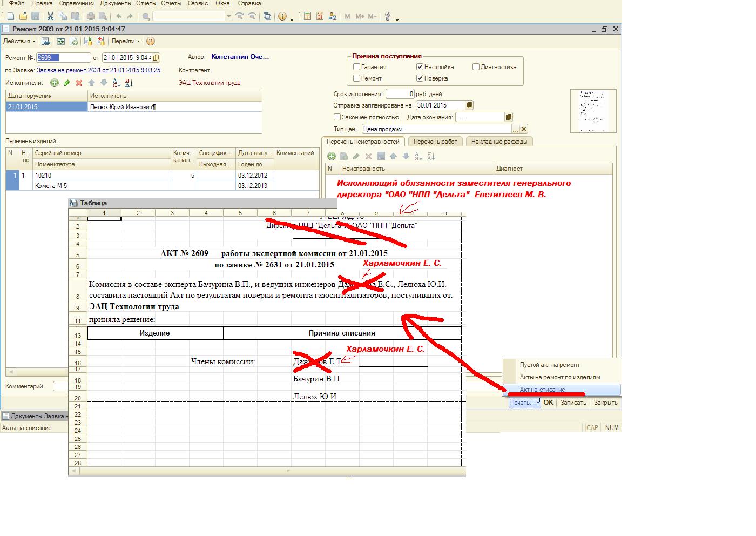Open the 'Заявка на ремонт 2631' link
The image size is (756, 536).
(x=98, y=70)
